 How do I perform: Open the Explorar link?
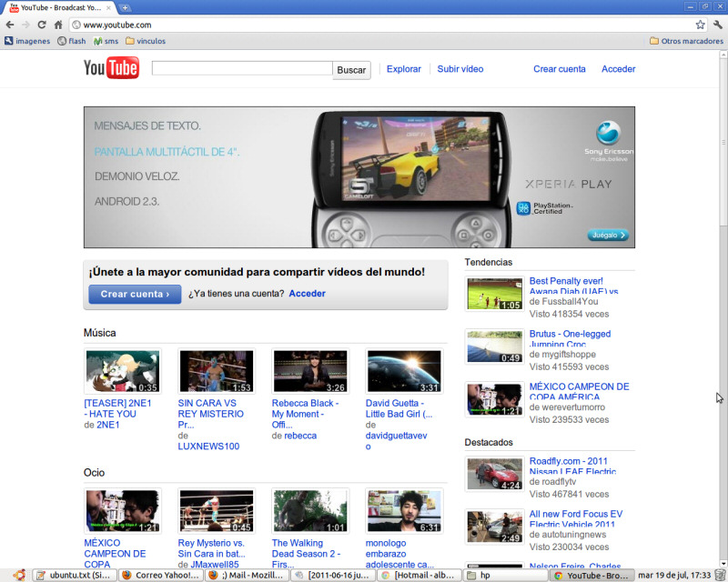click(403, 69)
